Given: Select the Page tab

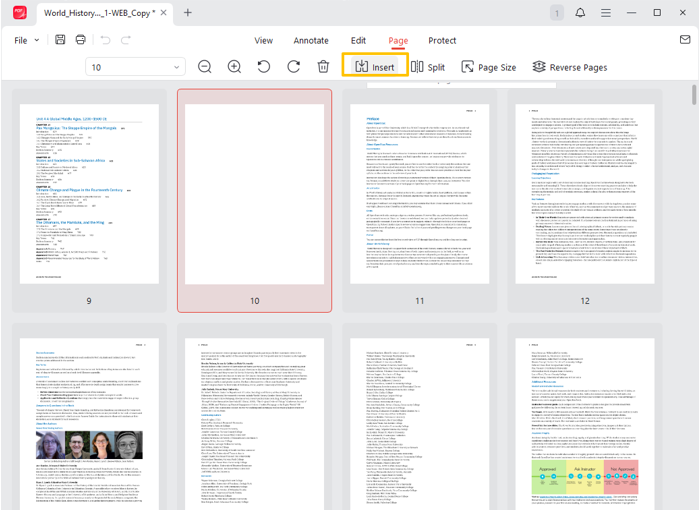Looking at the screenshot, I should click(398, 41).
